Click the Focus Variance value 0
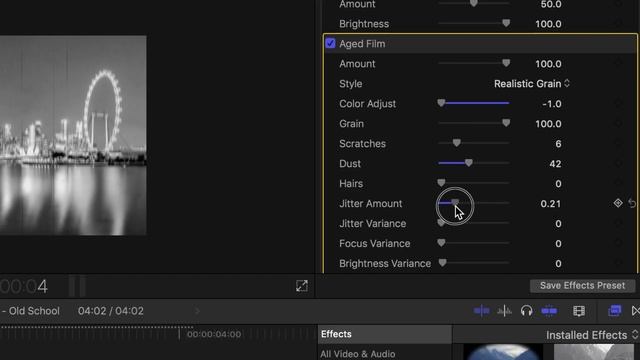The height and width of the screenshot is (360, 640). click(558, 244)
